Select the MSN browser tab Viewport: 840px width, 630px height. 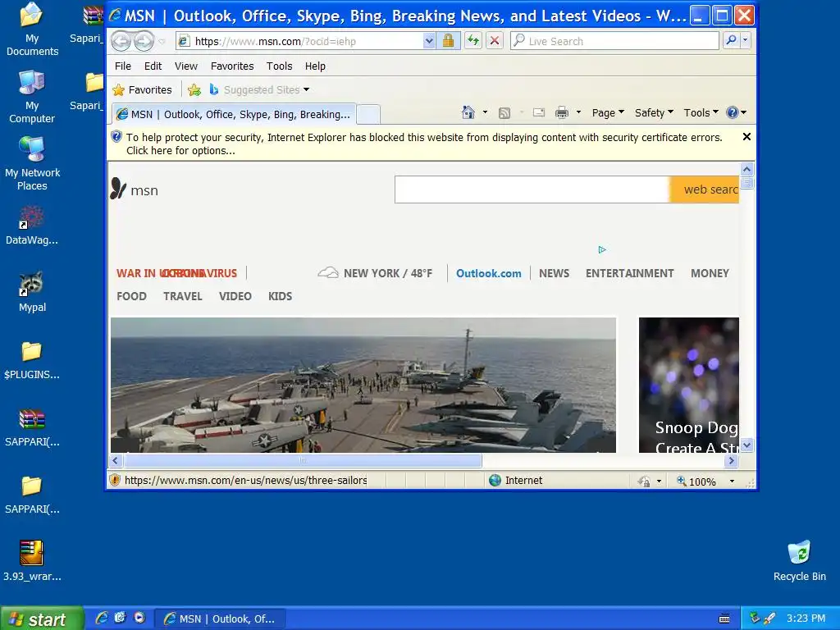pyautogui.click(x=234, y=114)
